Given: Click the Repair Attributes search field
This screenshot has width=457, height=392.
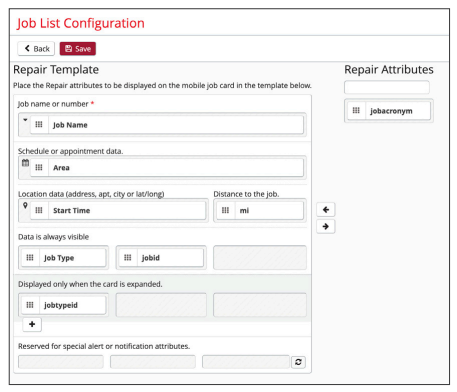Looking at the screenshot, I should [x=387, y=87].
